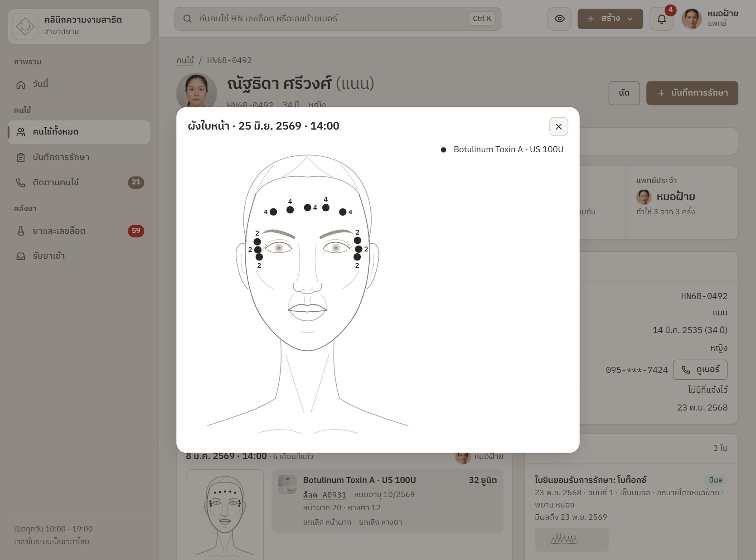This screenshot has width=756, height=560.
Task: Click ดูเบอร์ to reveal phone number
Action: click(x=700, y=370)
